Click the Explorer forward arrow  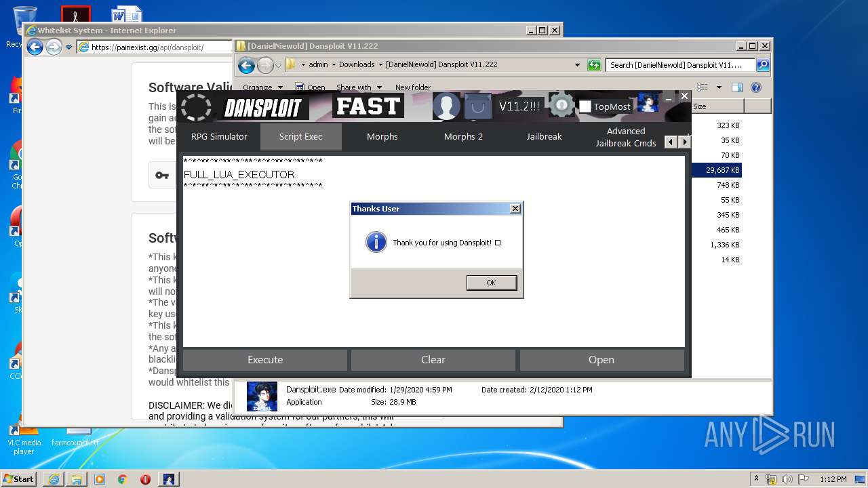(265, 65)
